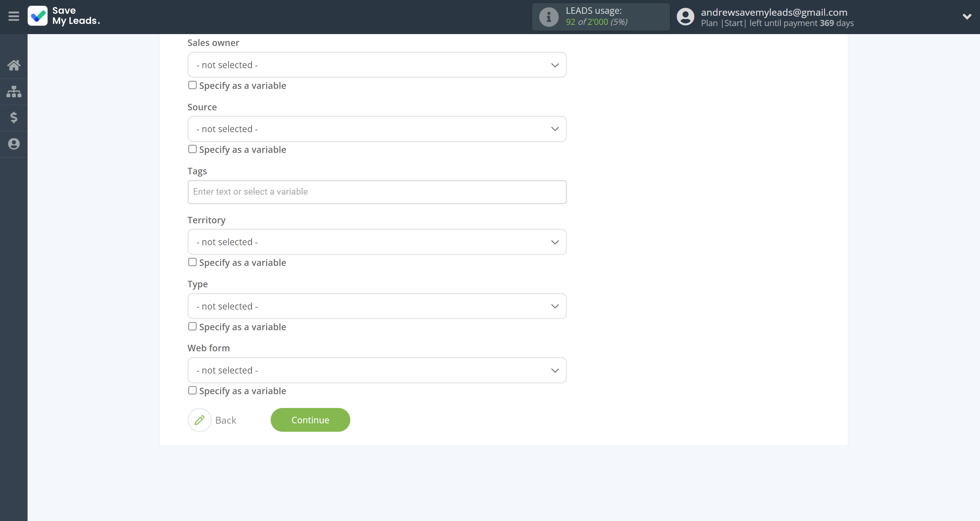Open the Type dropdown
Viewport: 980px width, 521px height.
coord(377,306)
